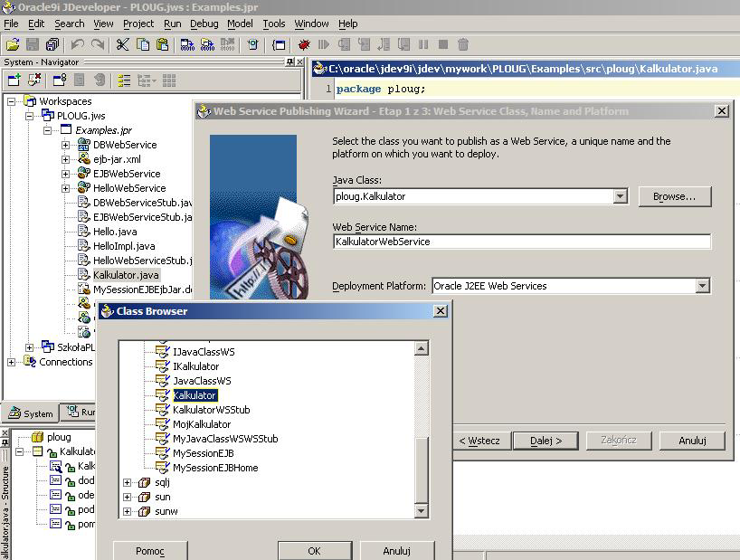Open the Debug menu
This screenshot has height=560, width=740.
(204, 24)
